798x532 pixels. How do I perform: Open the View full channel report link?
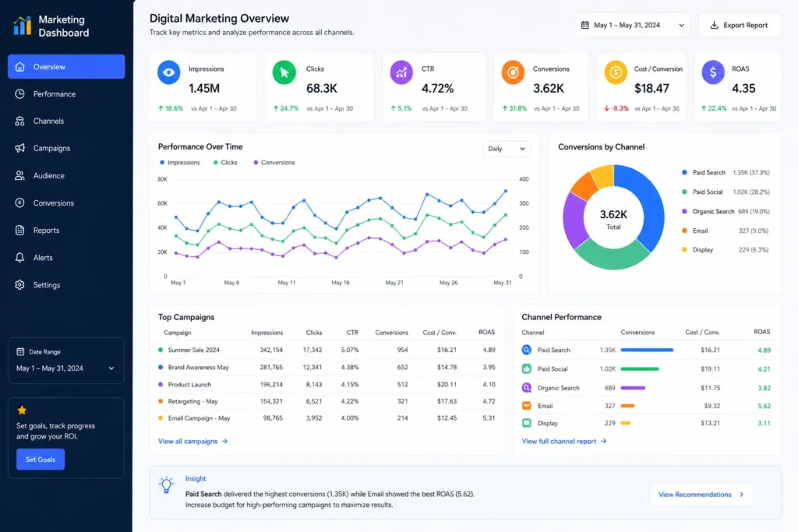point(564,441)
